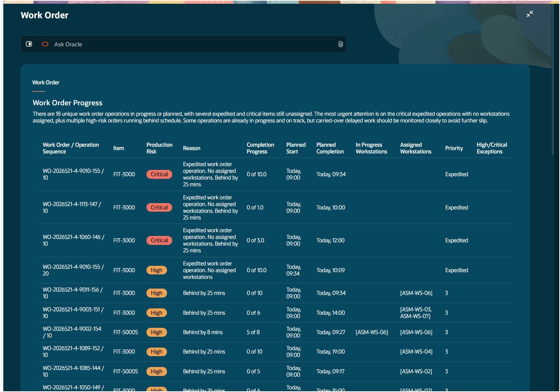Click 'Behind by 8 mins' reason cell
This screenshot has height=392, width=560.
click(203, 332)
